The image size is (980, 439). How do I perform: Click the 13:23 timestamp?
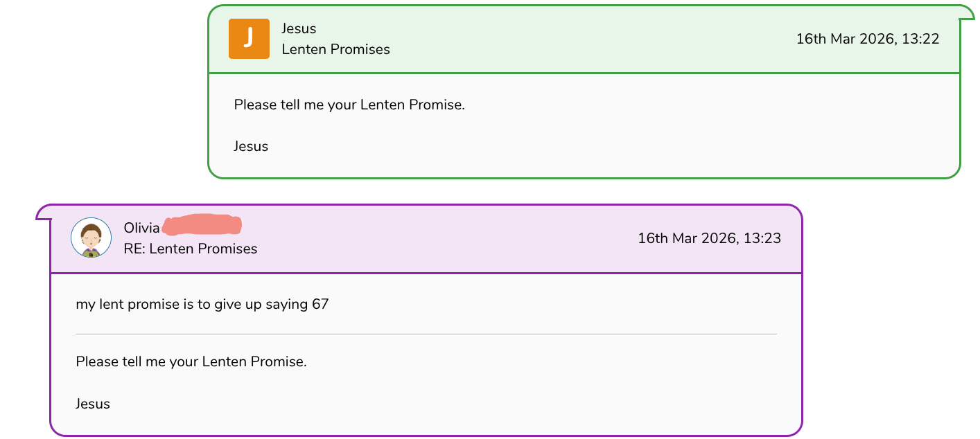[709, 238]
